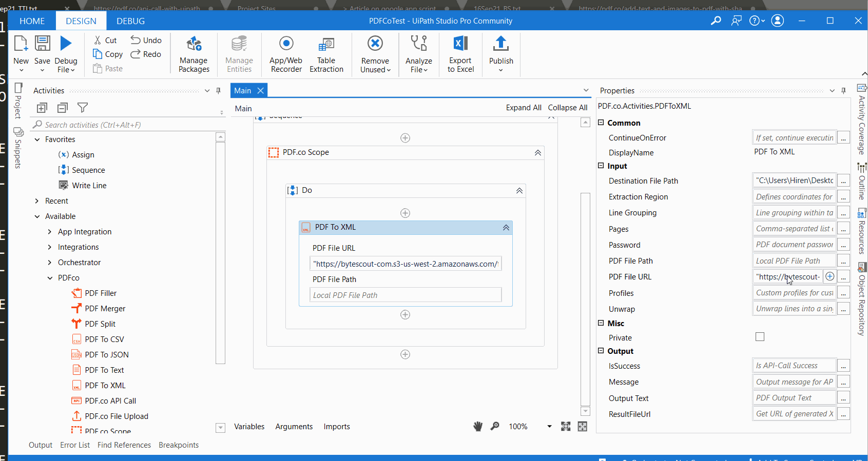Undo the last action
Viewport: 868px width, 461px height.
coord(146,41)
